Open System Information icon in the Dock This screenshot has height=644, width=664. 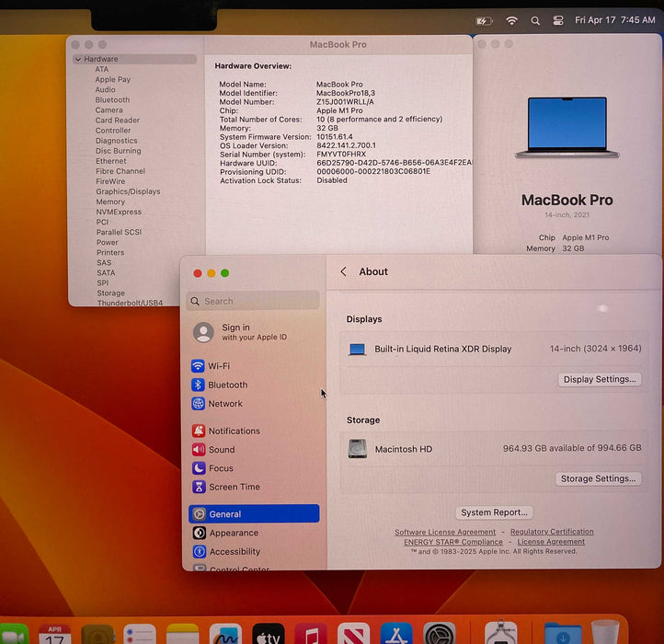pyautogui.click(x=501, y=633)
